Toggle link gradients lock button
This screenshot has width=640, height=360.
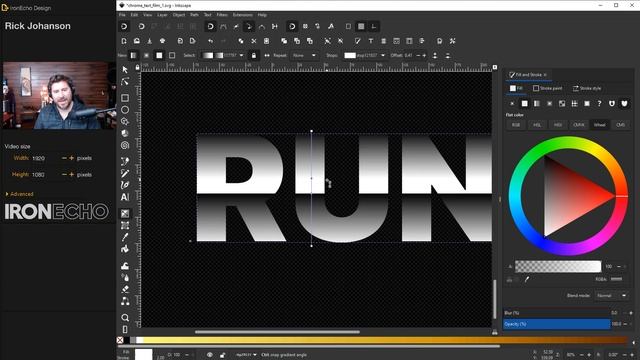click(253, 56)
